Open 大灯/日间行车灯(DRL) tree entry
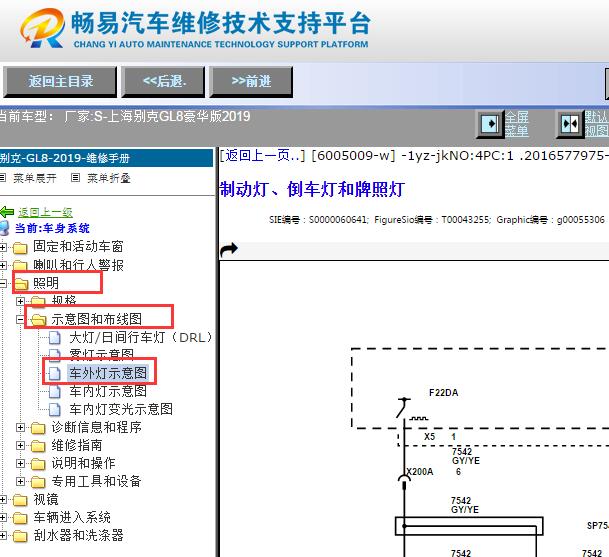The height and width of the screenshot is (557, 609). coord(141,337)
